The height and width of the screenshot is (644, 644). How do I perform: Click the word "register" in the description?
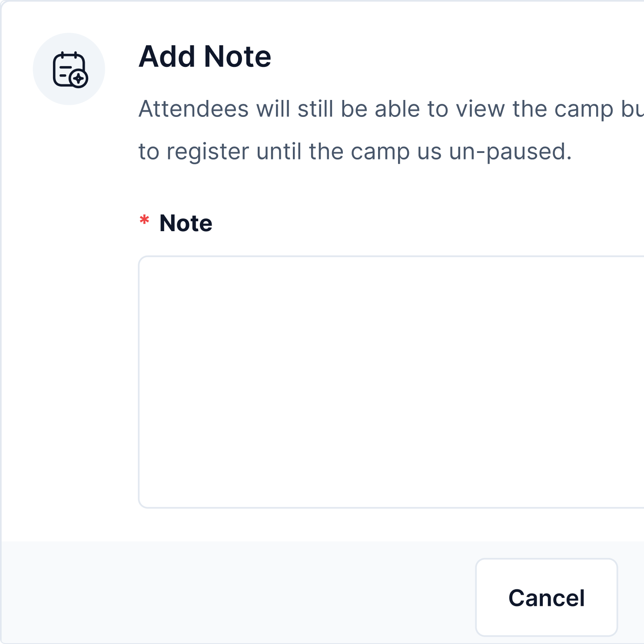(x=208, y=153)
